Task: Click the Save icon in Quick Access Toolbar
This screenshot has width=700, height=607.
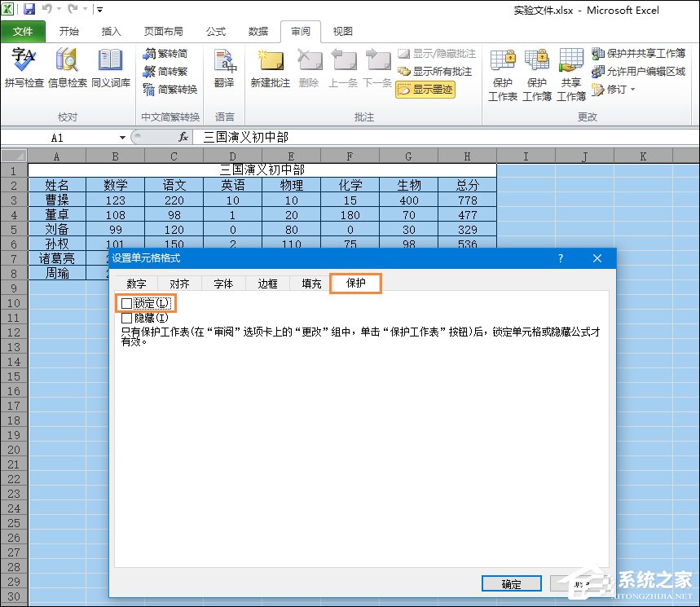Action: coord(29,7)
